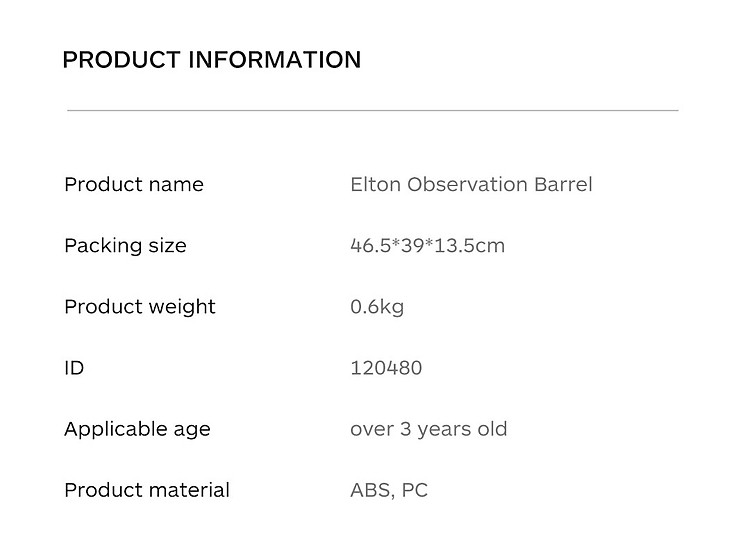The width and height of the screenshot is (750, 555).
Task: Click the 46.5*39*13.5cm packing value
Action: (x=428, y=245)
